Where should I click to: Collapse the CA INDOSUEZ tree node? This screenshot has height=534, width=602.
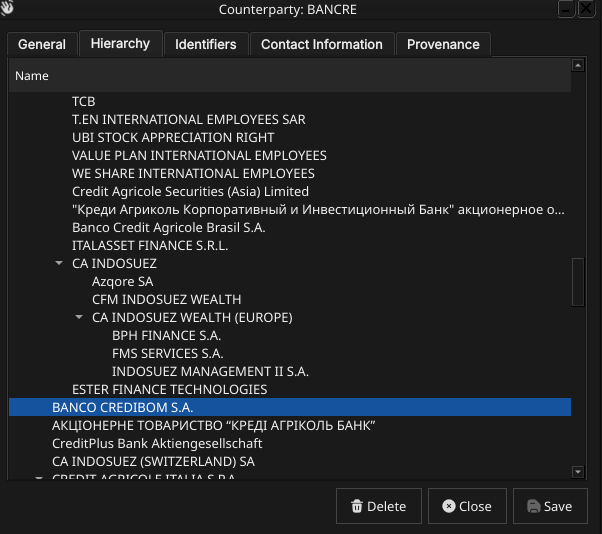[59, 263]
